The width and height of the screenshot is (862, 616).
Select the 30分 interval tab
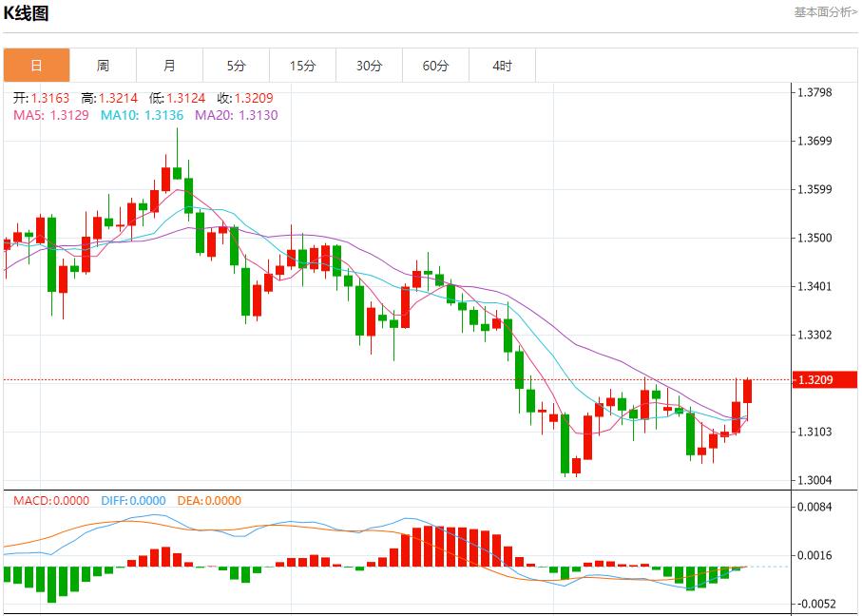[369, 66]
